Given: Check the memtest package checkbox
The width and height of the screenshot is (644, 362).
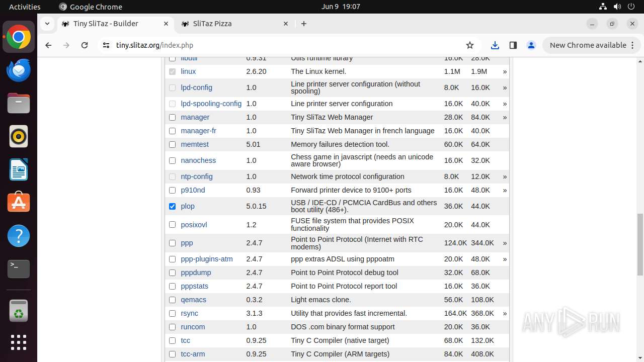Looking at the screenshot, I should (x=173, y=144).
